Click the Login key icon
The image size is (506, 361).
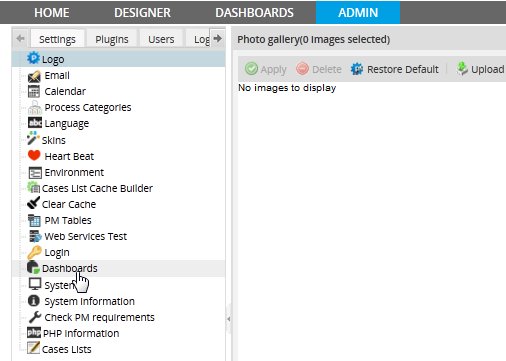pos(34,252)
